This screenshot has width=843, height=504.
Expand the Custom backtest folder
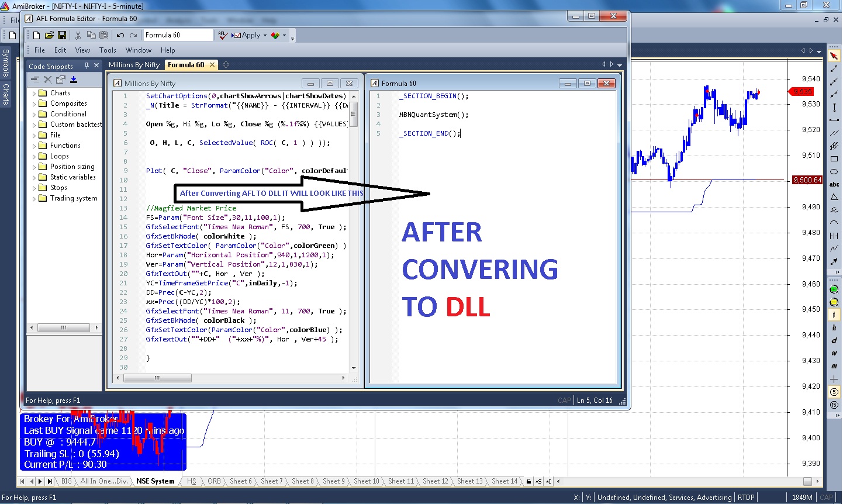[x=34, y=125]
